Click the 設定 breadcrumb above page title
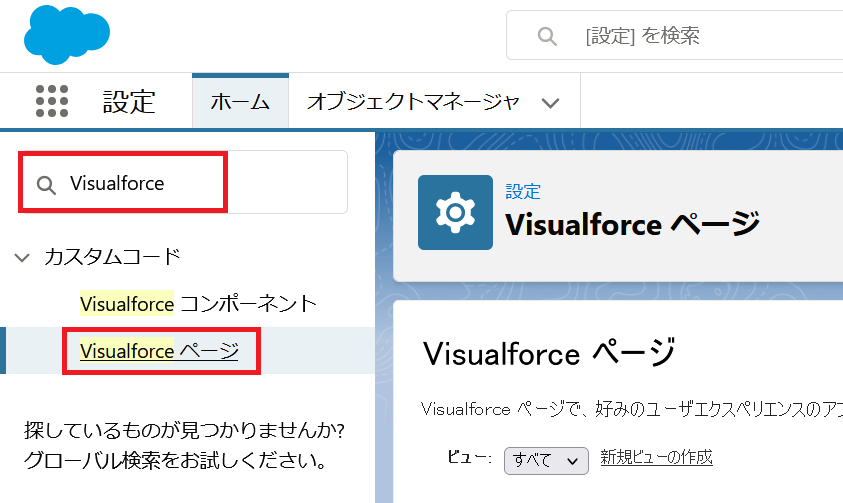This screenshot has height=503, width=843. coord(523,192)
